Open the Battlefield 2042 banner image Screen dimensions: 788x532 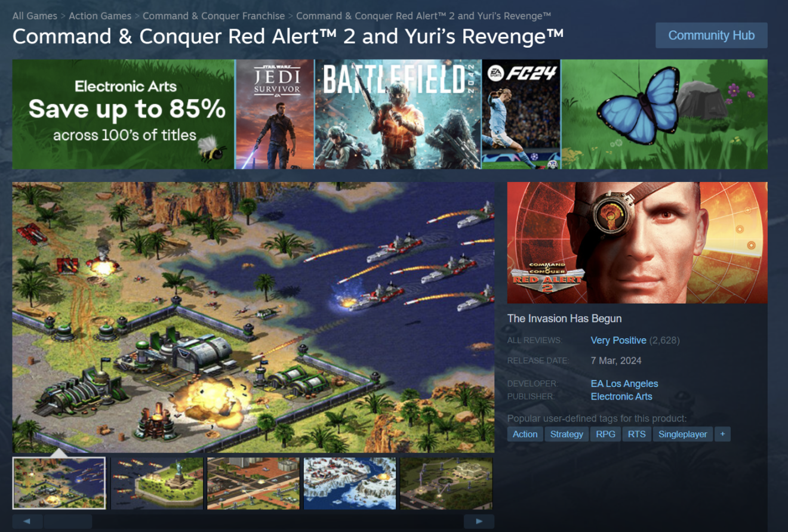[398, 114]
